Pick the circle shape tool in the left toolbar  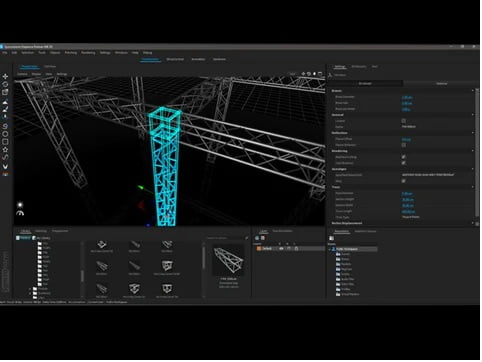pos(5,134)
